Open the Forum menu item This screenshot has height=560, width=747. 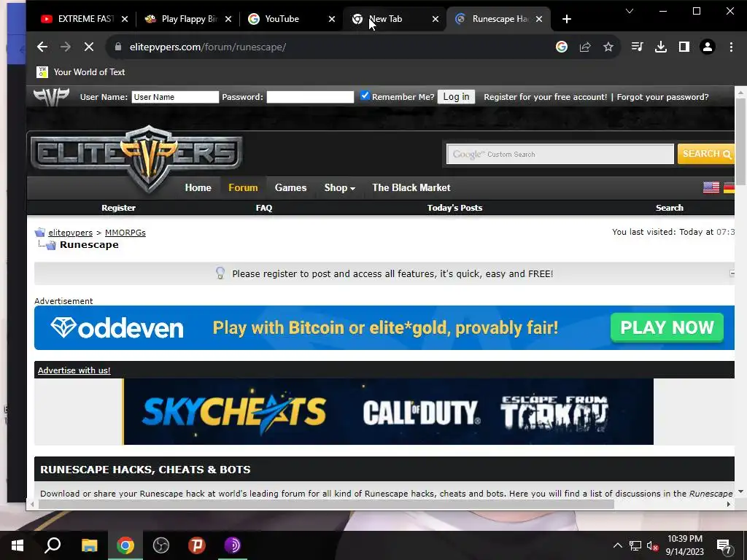pyautogui.click(x=243, y=187)
